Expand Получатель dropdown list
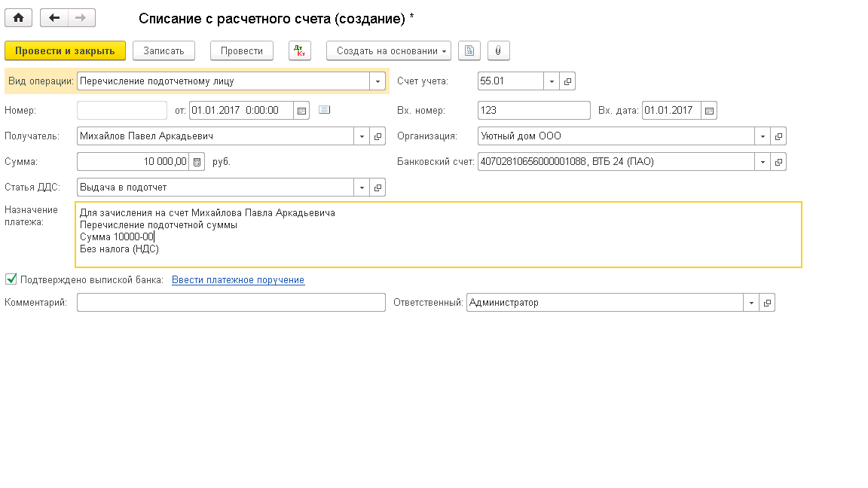The width and height of the screenshot is (868, 488). pos(362,136)
